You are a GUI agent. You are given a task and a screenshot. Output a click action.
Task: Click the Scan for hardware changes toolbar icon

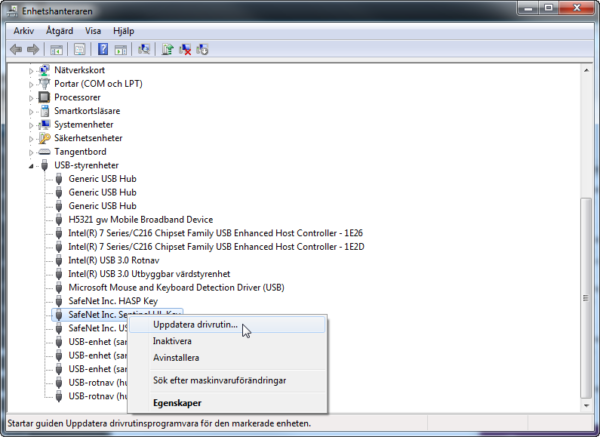(145, 49)
